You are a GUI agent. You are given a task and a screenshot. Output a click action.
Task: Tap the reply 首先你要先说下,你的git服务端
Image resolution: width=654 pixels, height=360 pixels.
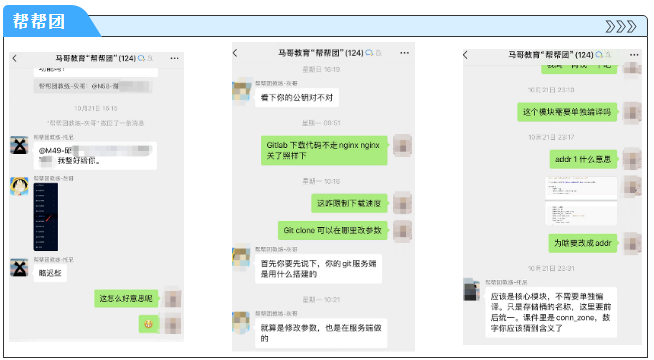319,269
